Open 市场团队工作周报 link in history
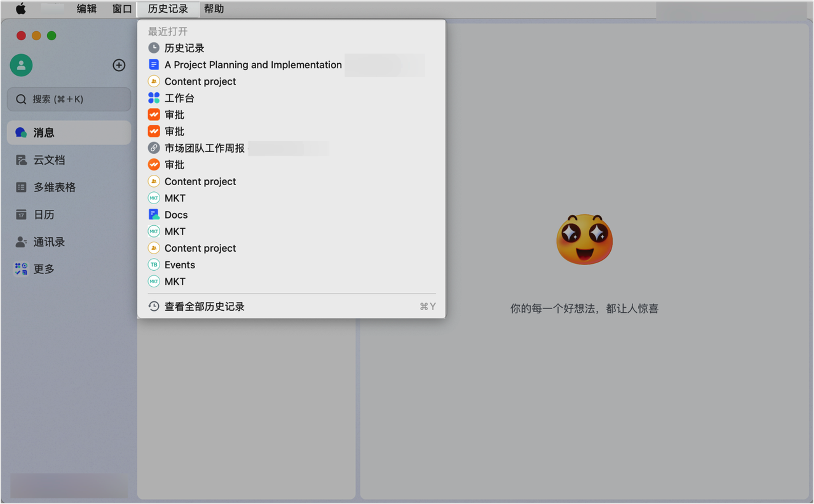Image resolution: width=814 pixels, height=504 pixels. pyautogui.click(x=204, y=148)
